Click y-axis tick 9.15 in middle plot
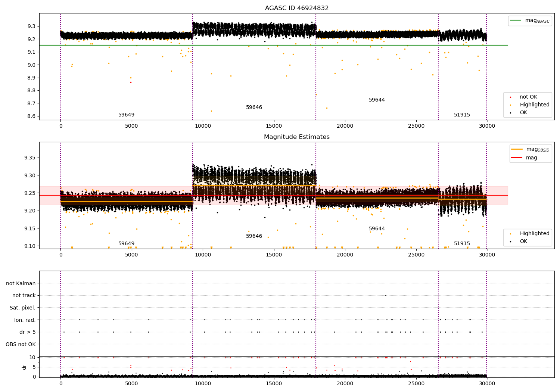 click(30, 228)
